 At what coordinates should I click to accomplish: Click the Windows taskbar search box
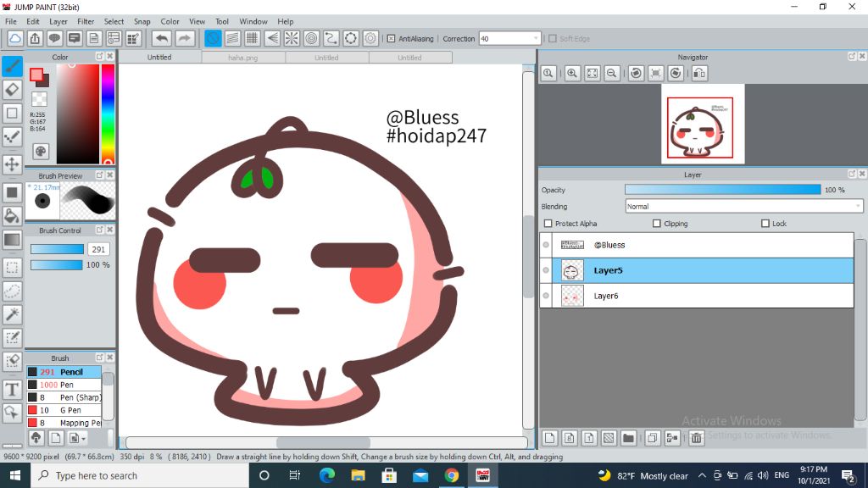140,475
